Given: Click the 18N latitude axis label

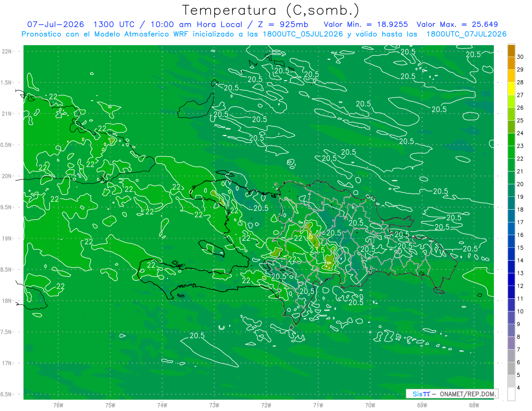Looking at the screenshot, I should pyautogui.click(x=6, y=301).
